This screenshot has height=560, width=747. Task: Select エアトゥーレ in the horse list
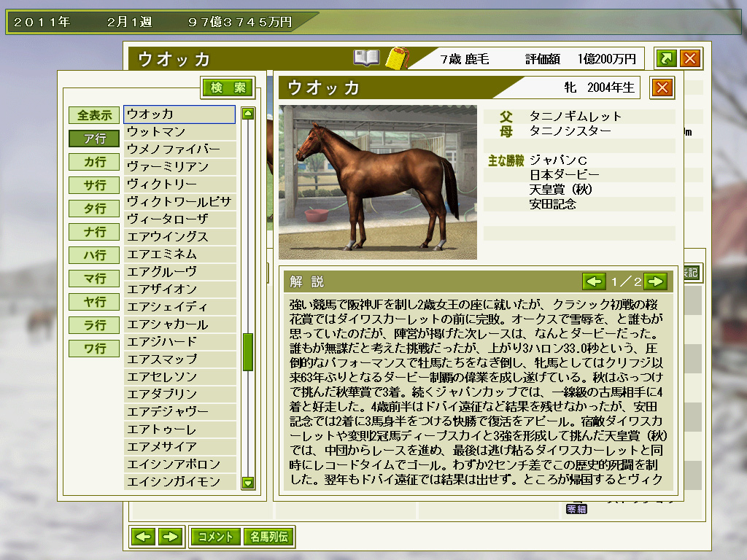tap(179, 429)
